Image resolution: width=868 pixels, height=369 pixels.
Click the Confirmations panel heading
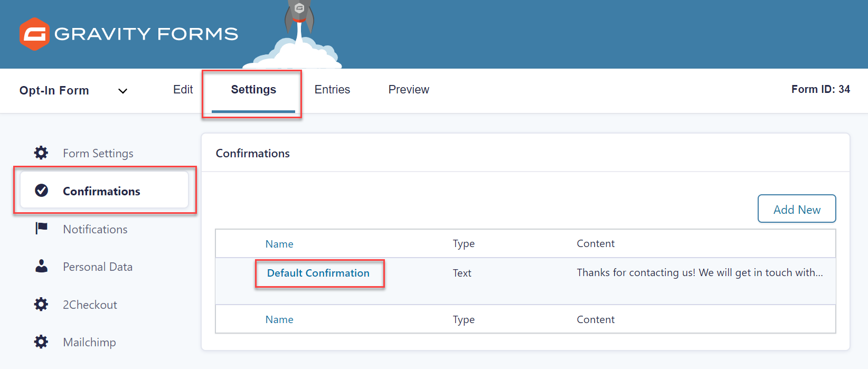253,153
